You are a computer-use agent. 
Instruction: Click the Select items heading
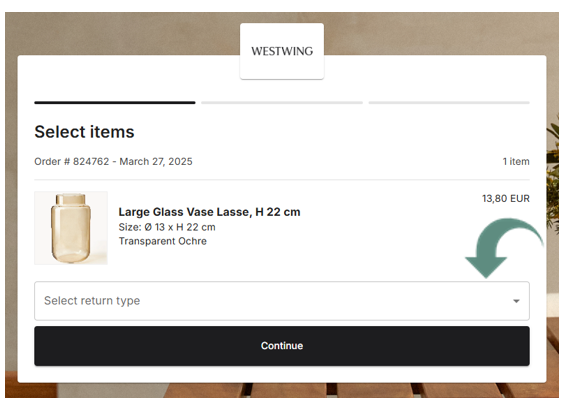(x=84, y=132)
